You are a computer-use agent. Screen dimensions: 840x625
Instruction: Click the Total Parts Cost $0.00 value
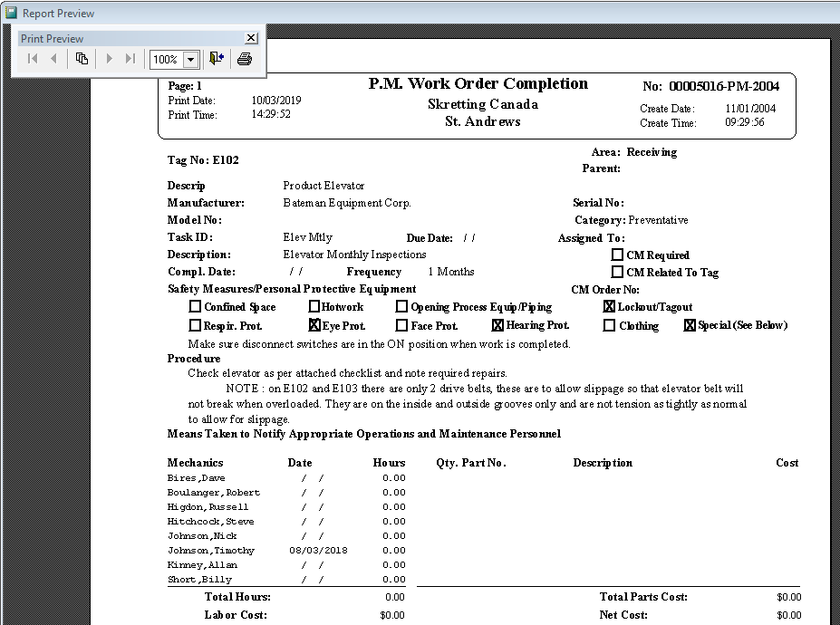tap(789, 597)
